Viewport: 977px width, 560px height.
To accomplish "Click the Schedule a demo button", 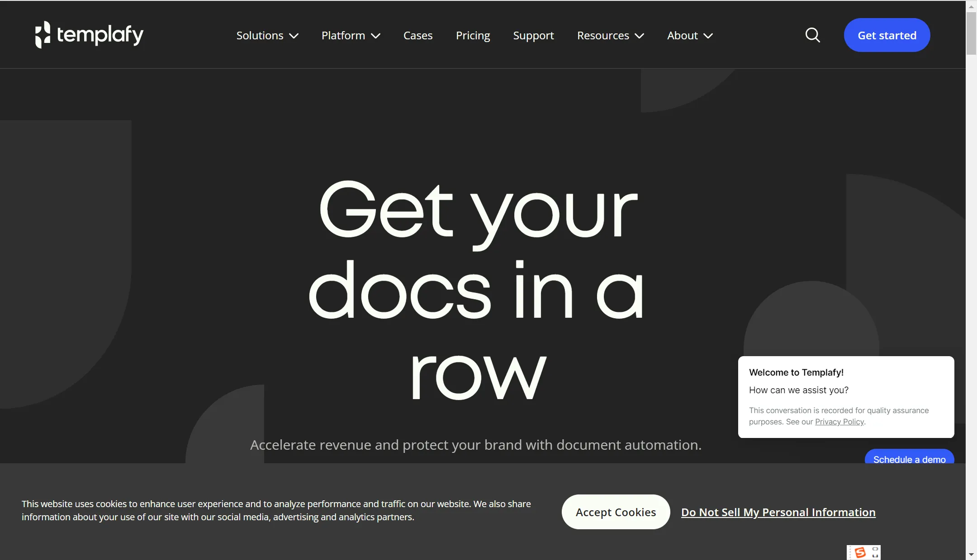I will [x=909, y=459].
